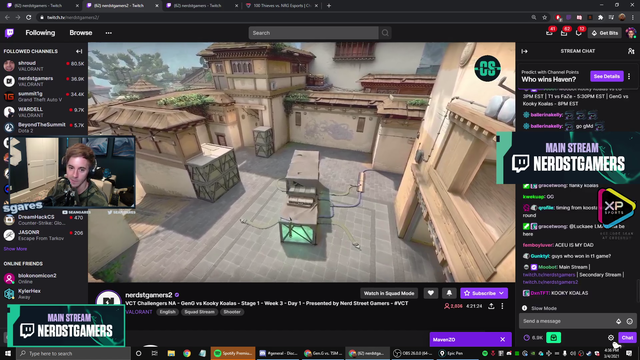Viewport: 640px width, 360px height.
Task: Open notifications bell with 12 badge
Action: click(579, 33)
